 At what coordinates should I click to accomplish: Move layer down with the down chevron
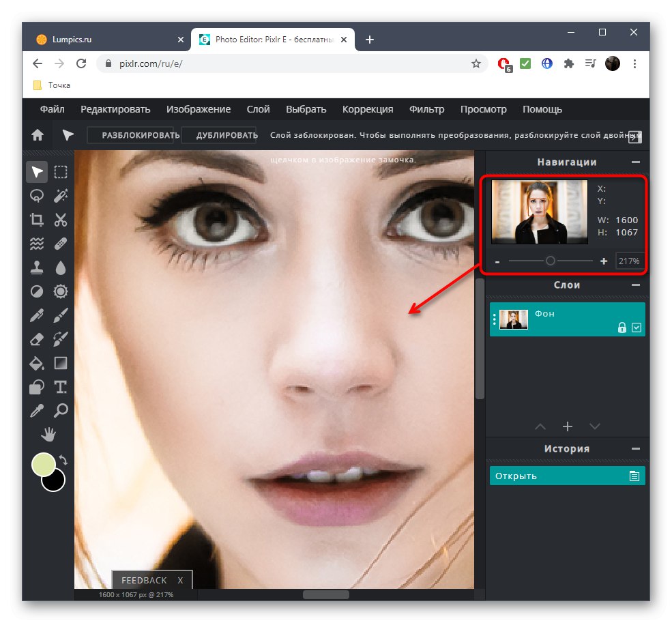tap(595, 426)
